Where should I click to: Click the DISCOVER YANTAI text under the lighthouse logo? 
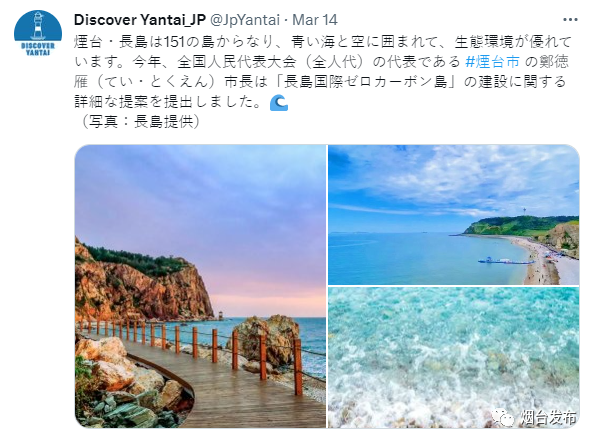coord(38,49)
